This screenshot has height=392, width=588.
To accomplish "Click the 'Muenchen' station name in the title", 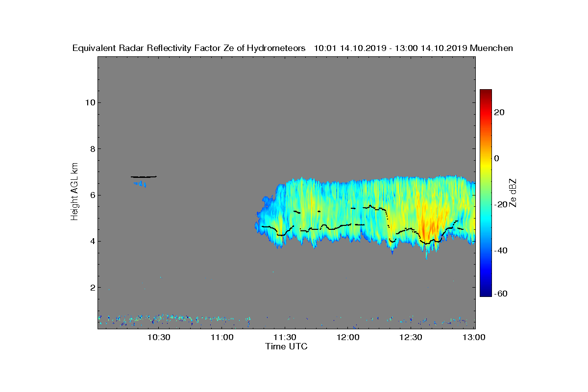I will coord(491,48).
